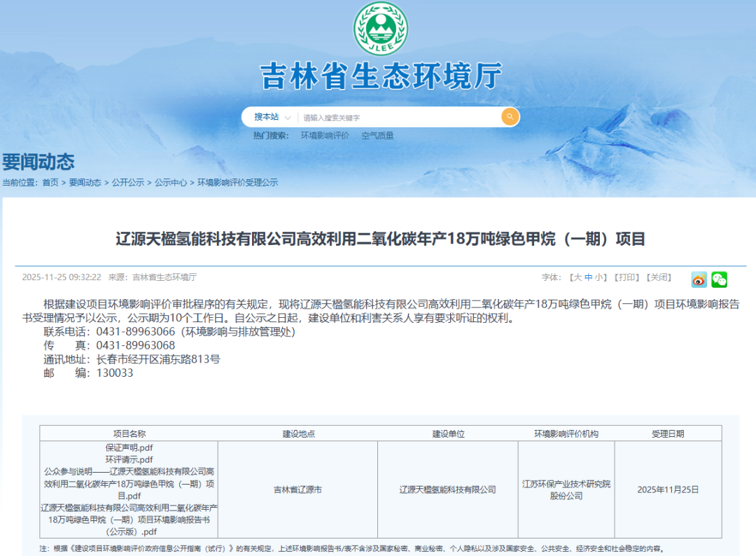This screenshot has width=756, height=556.
Task: Go to 首页 in the breadcrumb
Action: pos(50,182)
